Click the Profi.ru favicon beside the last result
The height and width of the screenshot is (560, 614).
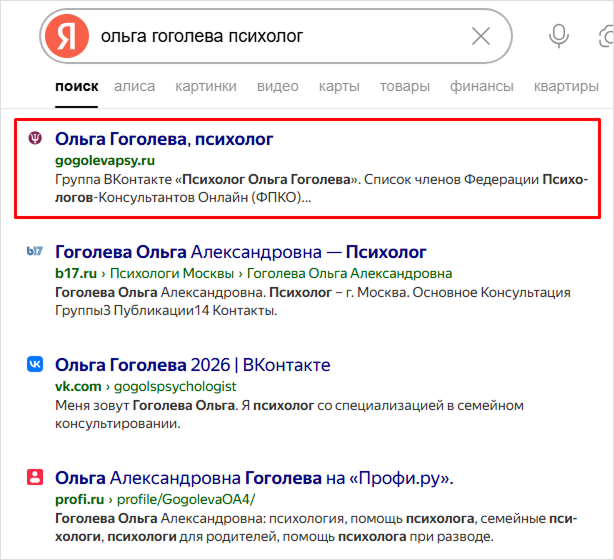pos(35,477)
